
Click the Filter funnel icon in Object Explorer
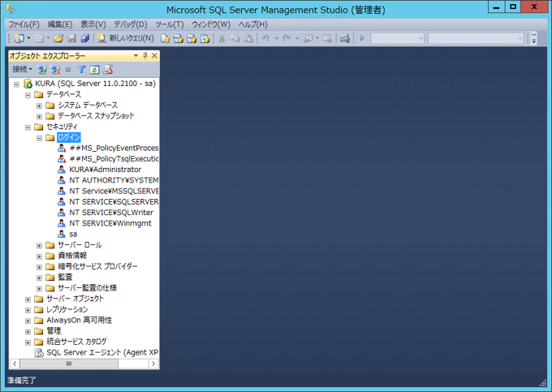tap(81, 70)
